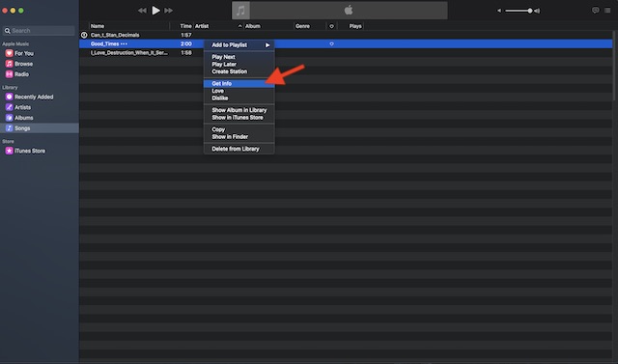Image resolution: width=618 pixels, height=364 pixels.
Task: Click the iTunes Store star icon
Action: pyautogui.click(x=9, y=151)
